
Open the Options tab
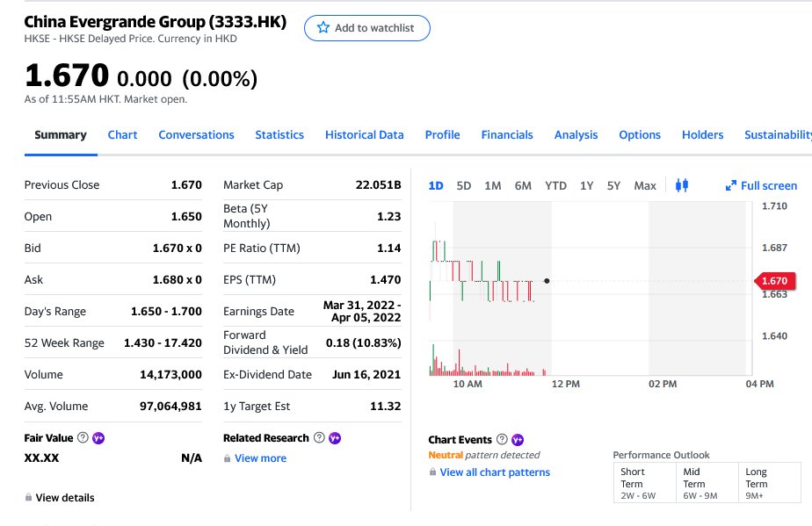click(640, 135)
